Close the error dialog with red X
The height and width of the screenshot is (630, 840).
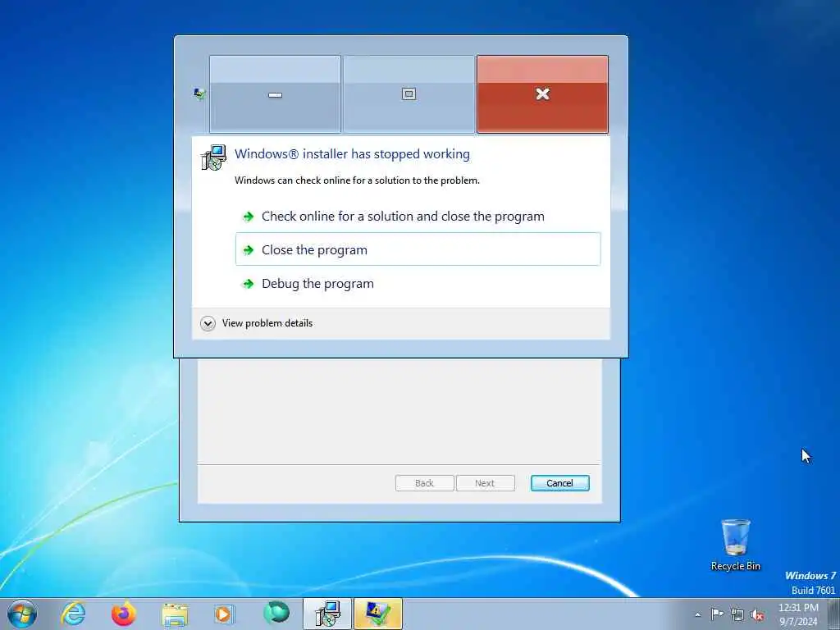[x=542, y=94]
